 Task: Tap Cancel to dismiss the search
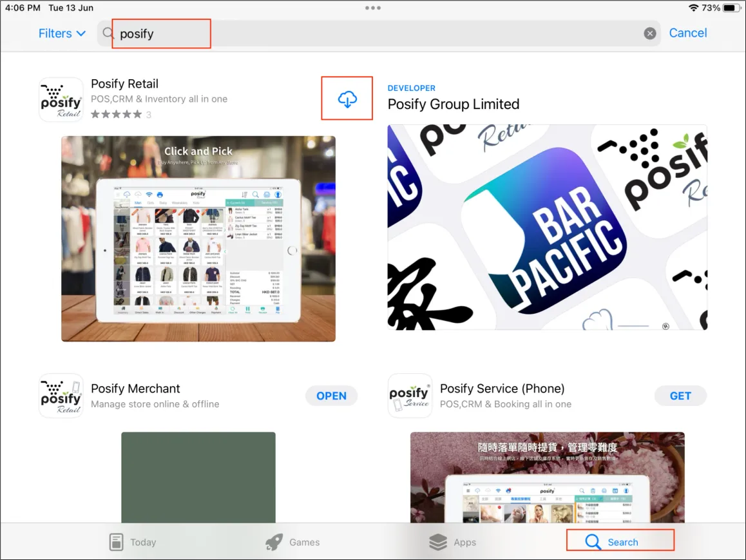point(688,33)
